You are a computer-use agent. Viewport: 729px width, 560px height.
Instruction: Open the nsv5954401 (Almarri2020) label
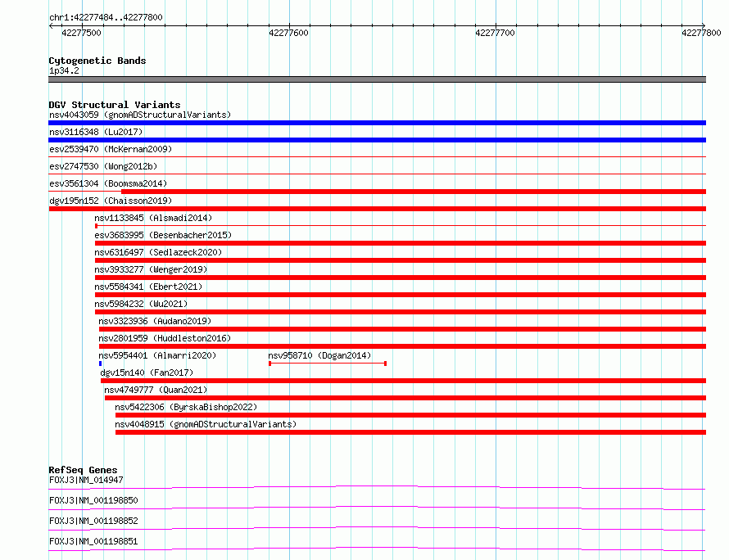pyautogui.click(x=157, y=355)
